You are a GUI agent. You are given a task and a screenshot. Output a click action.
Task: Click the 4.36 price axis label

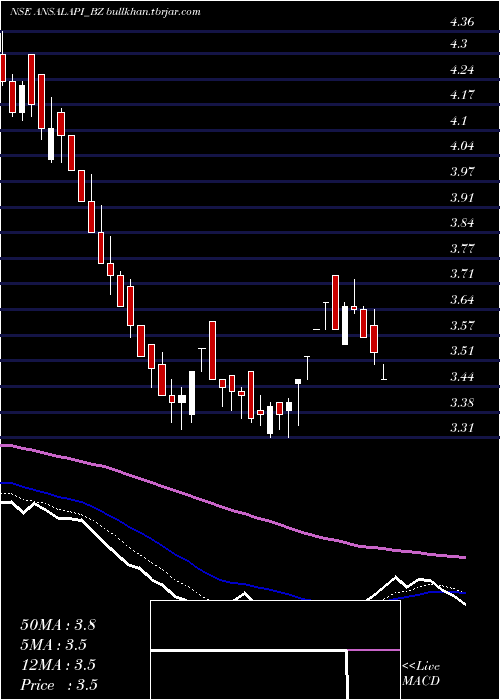(462, 22)
